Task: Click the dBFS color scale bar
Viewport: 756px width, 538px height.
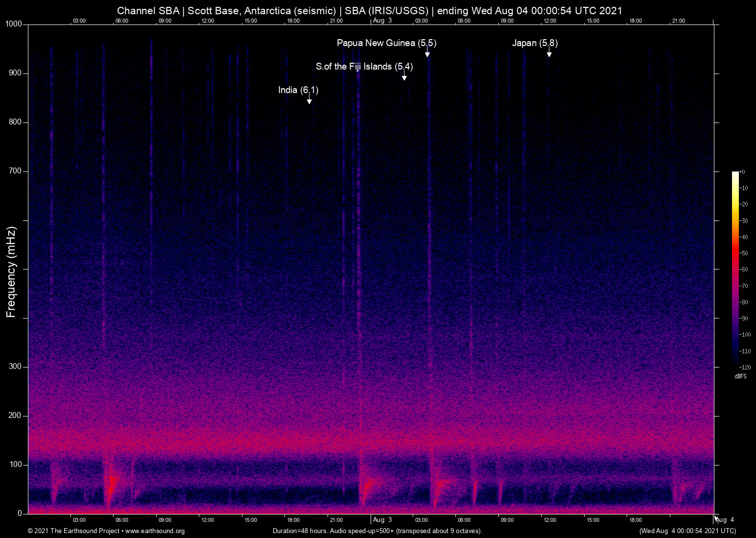Action: 735,269
